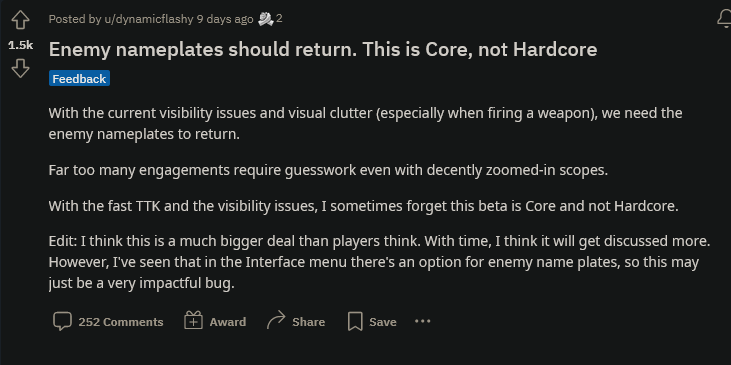Click the Award text label
This screenshot has height=365, width=731.
(228, 322)
